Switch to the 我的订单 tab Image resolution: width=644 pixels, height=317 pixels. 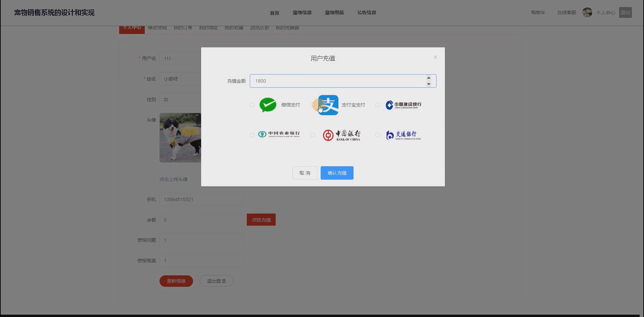(183, 28)
